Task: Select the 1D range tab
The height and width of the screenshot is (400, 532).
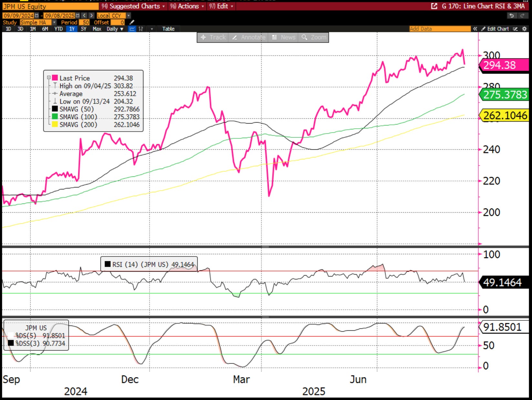Action: click(8, 29)
